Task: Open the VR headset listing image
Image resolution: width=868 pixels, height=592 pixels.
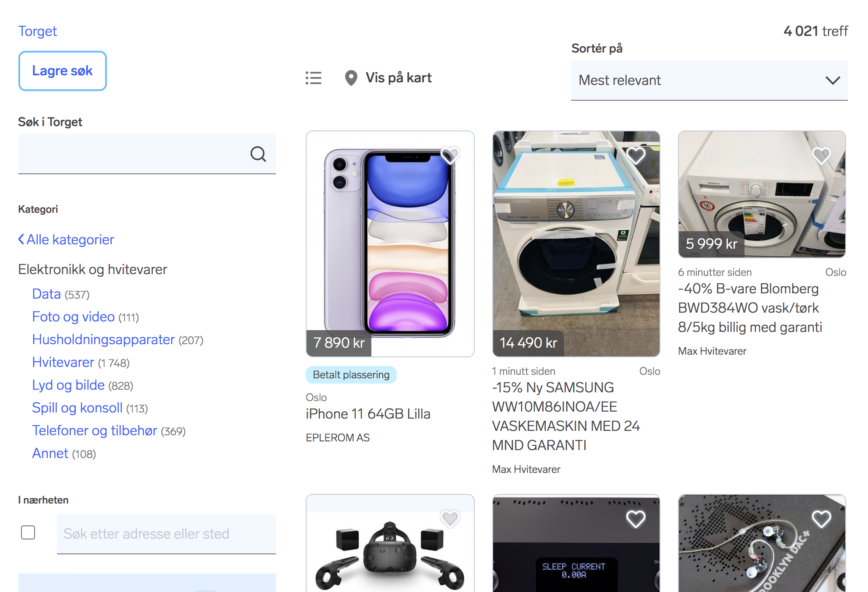Action: coord(390,543)
